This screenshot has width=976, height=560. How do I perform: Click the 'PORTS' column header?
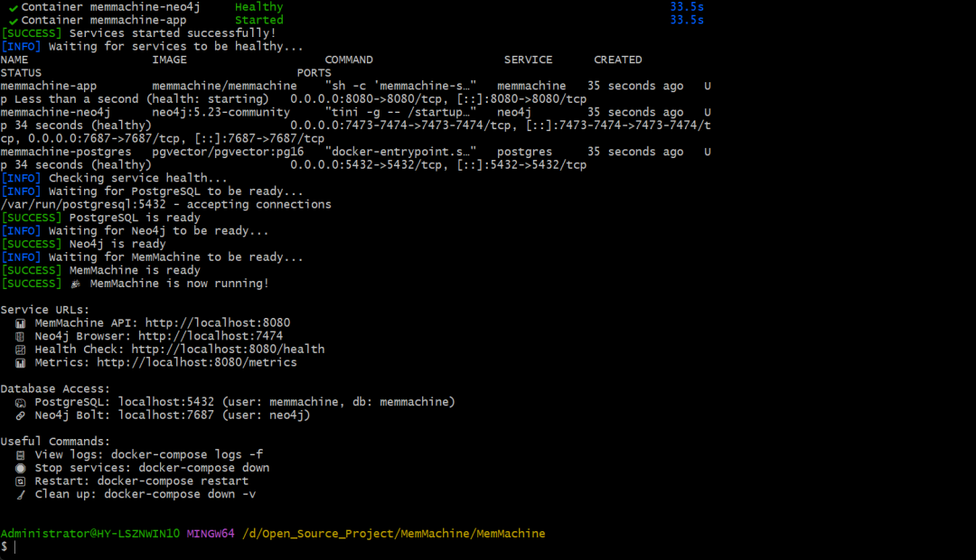(314, 73)
